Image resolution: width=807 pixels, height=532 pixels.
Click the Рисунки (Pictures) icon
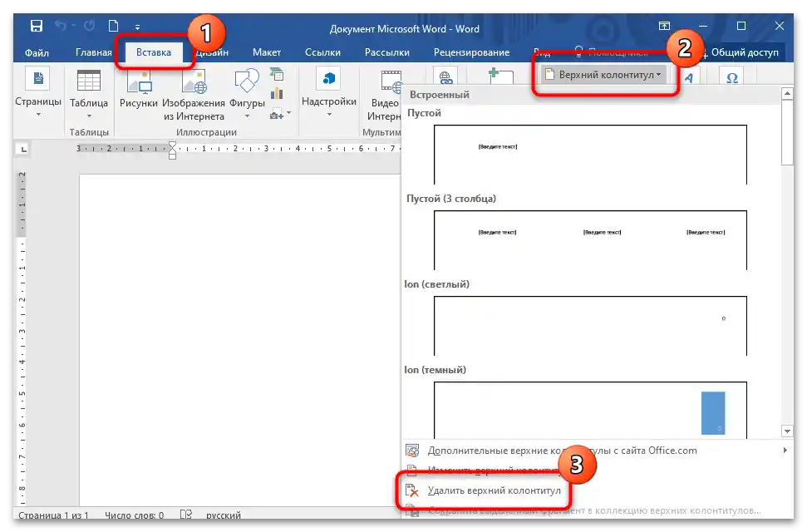[x=138, y=93]
